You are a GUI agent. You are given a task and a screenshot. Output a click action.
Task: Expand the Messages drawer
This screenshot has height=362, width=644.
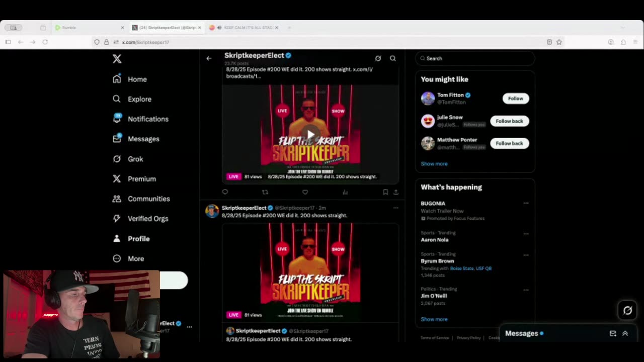tap(625, 333)
